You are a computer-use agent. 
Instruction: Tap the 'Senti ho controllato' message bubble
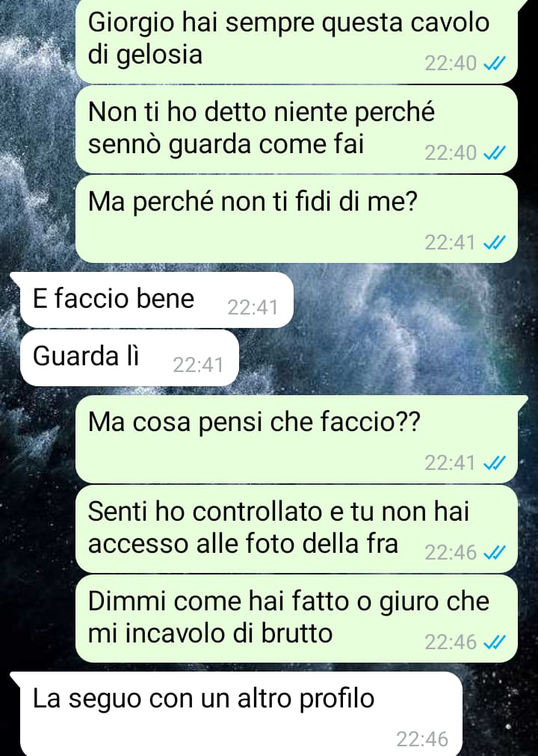tap(297, 529)
